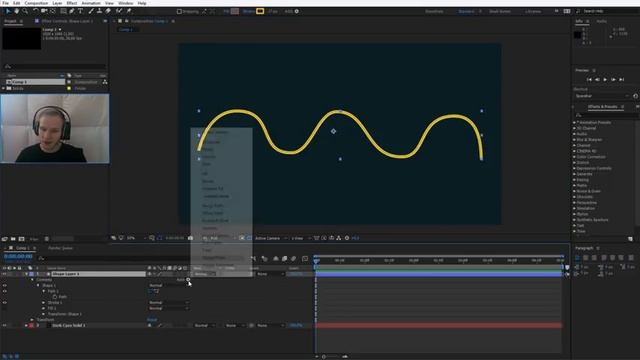This screenshot has height=360, width=640.
Task: Select the Rotation tool
Action: pos(36,11)
